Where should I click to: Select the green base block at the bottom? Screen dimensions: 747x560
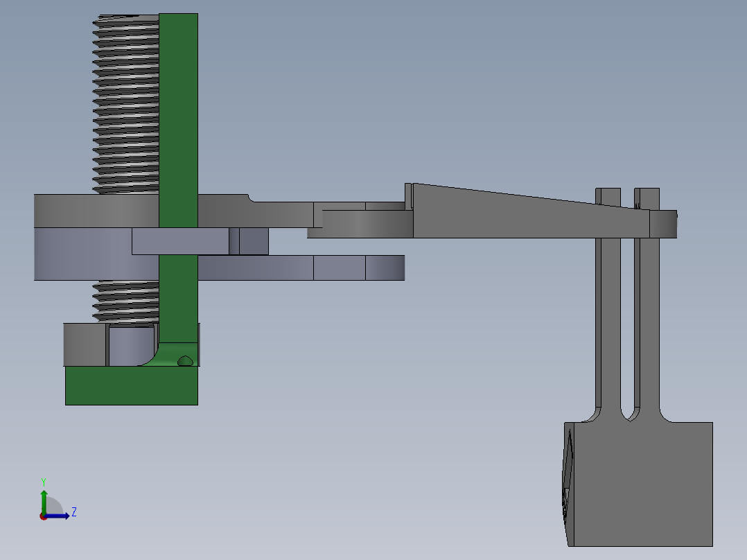tap(132, 385)
